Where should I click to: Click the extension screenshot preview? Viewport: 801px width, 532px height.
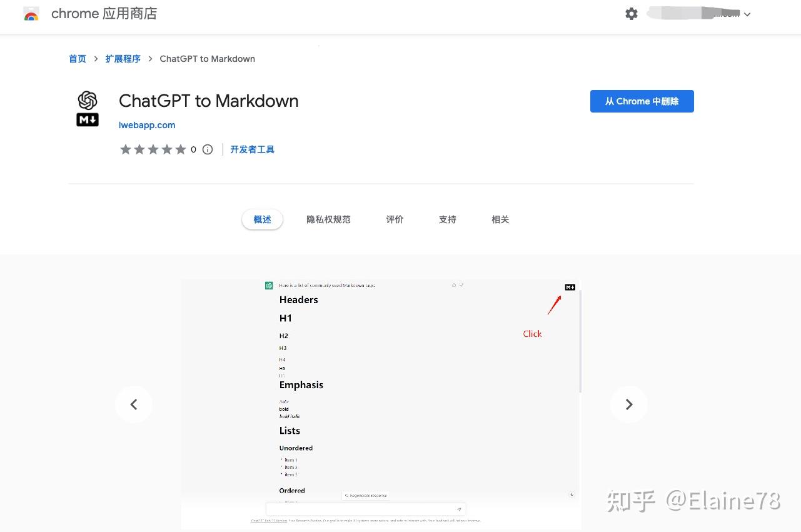point(380,404)
